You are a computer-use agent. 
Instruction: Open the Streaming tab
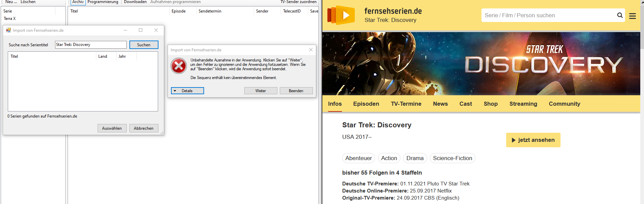point(523,104)
